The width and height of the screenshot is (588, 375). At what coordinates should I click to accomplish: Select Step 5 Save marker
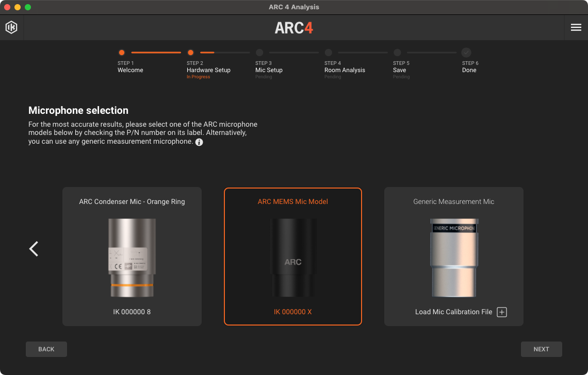(398, 53)
